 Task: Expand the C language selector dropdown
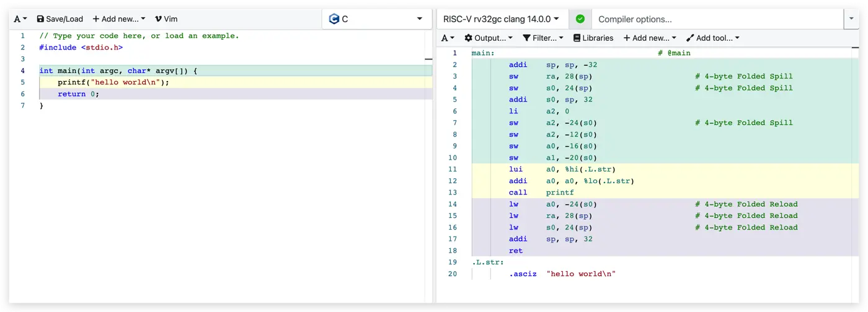pyautogui.click(x=376, y=19)
